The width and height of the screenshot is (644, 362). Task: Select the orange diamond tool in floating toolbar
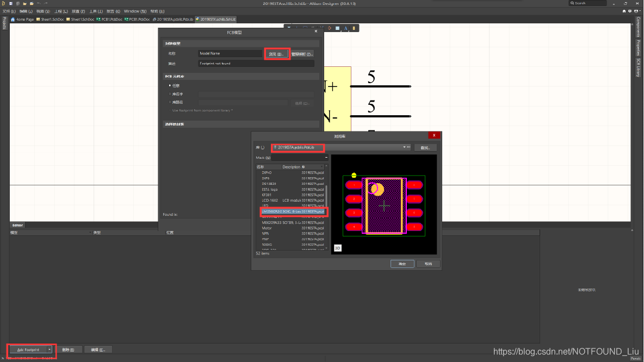330,28
